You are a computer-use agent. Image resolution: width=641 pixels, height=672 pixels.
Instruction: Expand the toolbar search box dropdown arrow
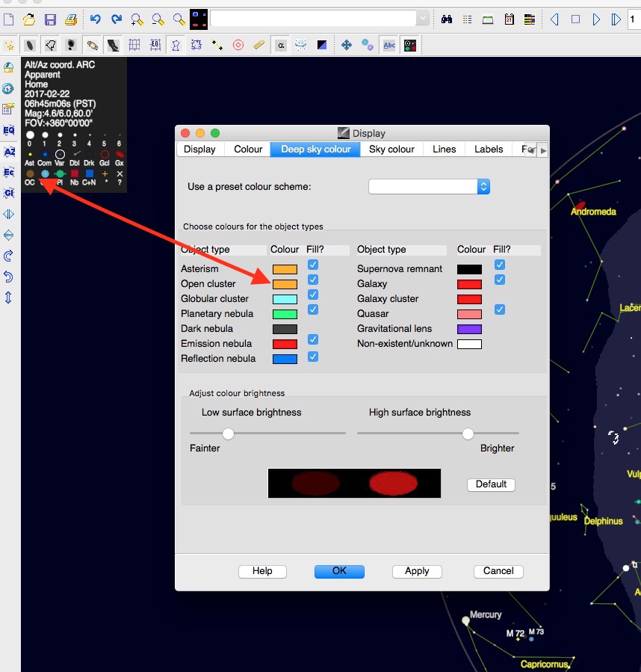[x=423, y=19]
